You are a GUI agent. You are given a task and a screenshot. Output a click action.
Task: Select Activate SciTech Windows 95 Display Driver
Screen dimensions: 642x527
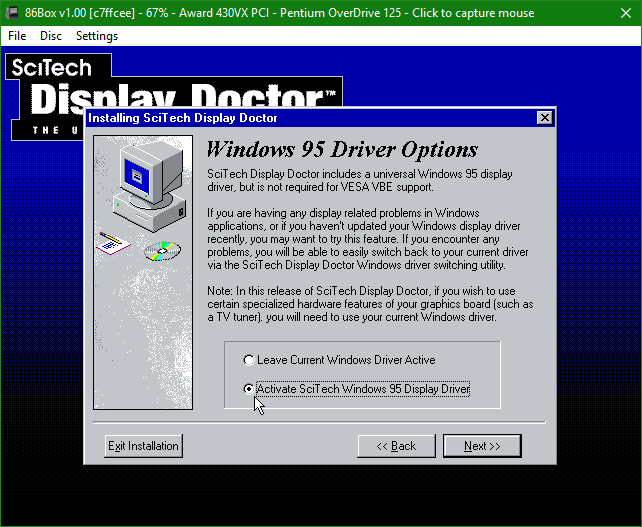click(x=356, y=389)
